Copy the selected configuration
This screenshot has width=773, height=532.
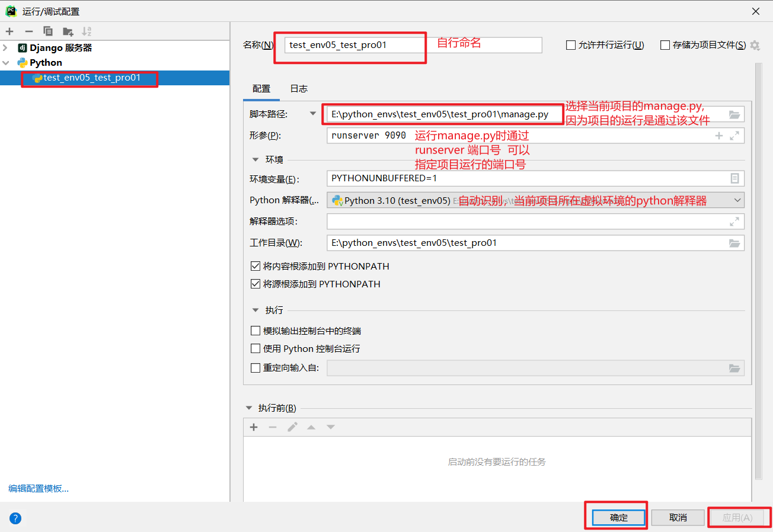click(x=48, y=31)
